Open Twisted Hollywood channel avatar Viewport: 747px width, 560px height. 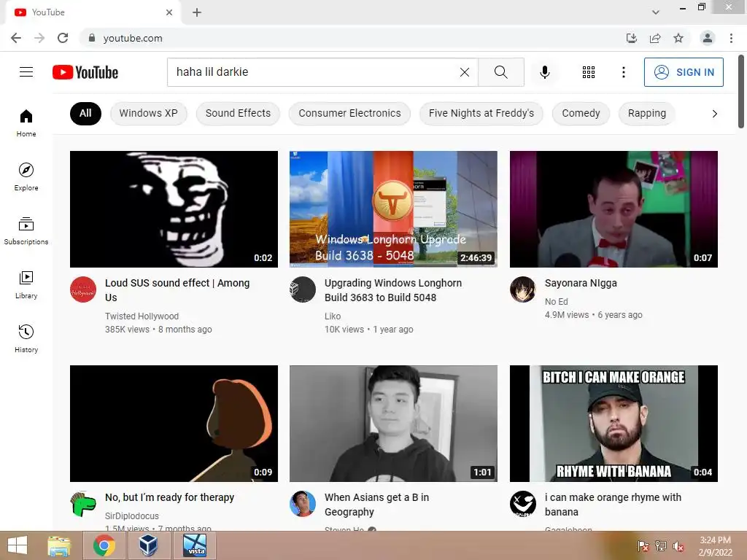click(83, 289)
